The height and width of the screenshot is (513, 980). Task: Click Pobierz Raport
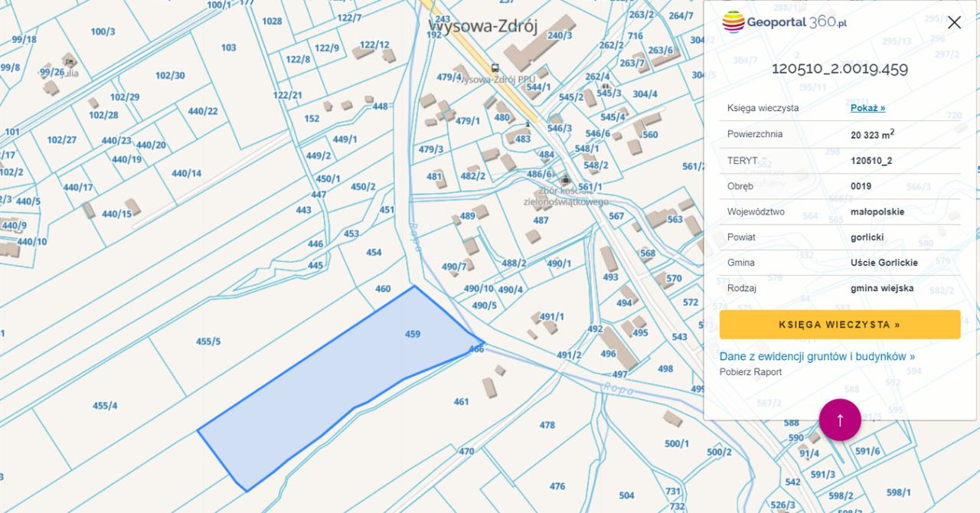(x=750, y=372)
